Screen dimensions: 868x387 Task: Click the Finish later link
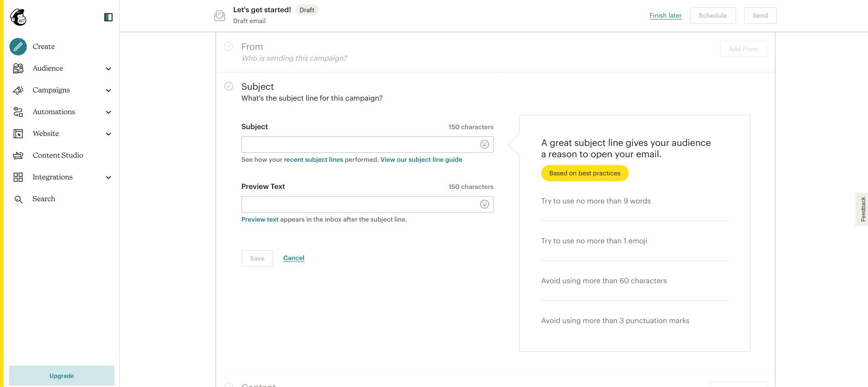665,15
